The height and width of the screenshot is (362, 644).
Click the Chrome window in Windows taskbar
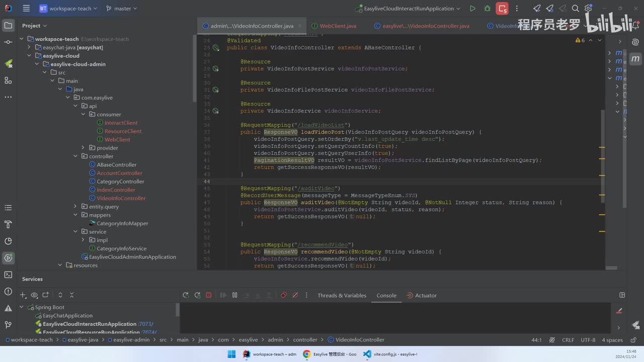point(330,354)
